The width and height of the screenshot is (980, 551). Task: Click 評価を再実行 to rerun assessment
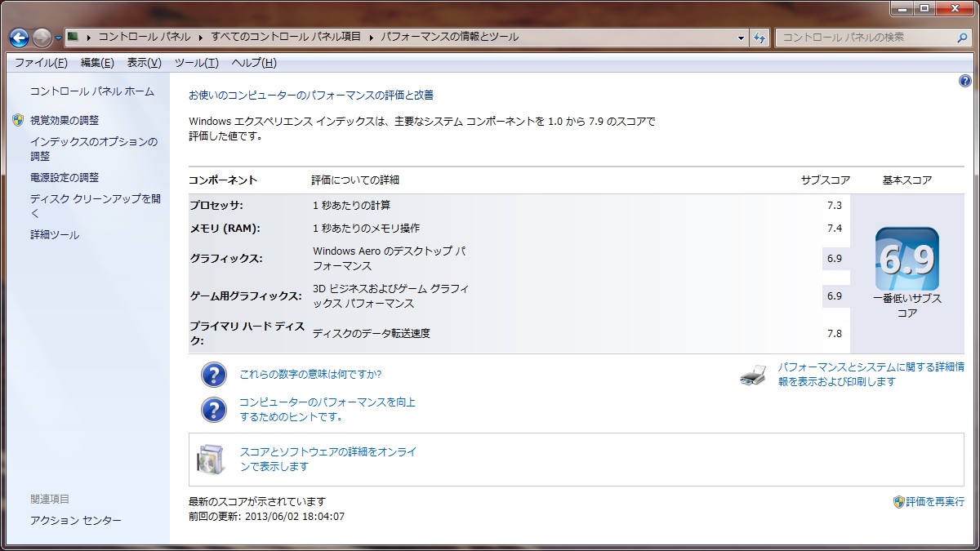click(934, 501)
